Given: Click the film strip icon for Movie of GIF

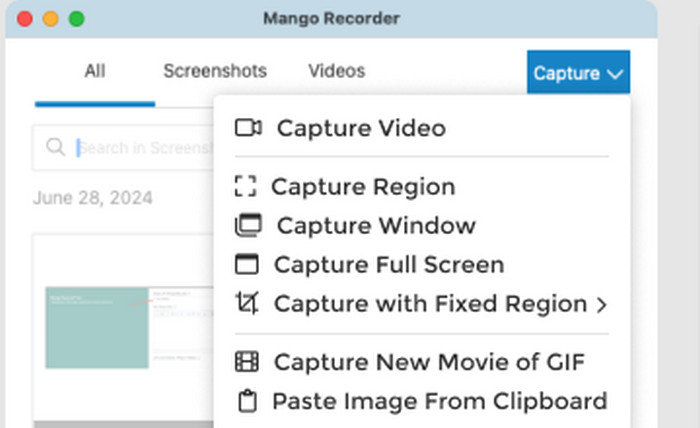Looking at the screenshot, I should [x=246, y=362].
